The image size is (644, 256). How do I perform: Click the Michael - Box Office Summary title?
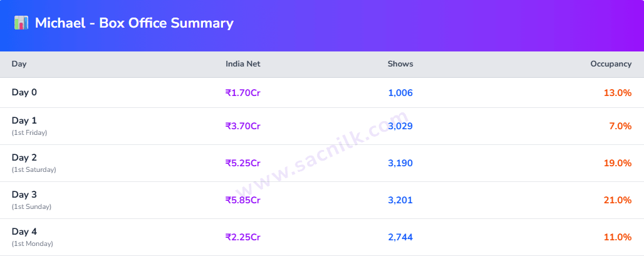click(134, 24)
